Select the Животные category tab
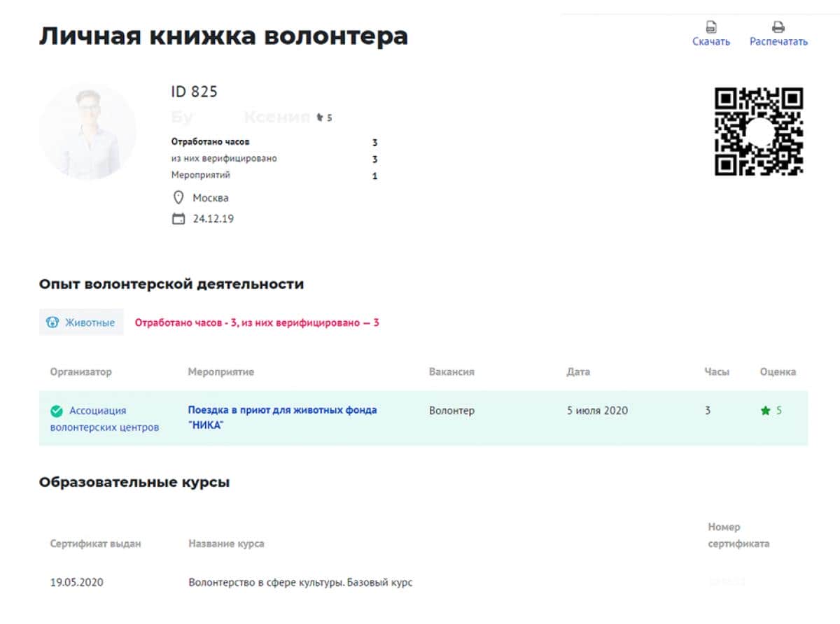840x624 pixels. click(x=81, y=322)
